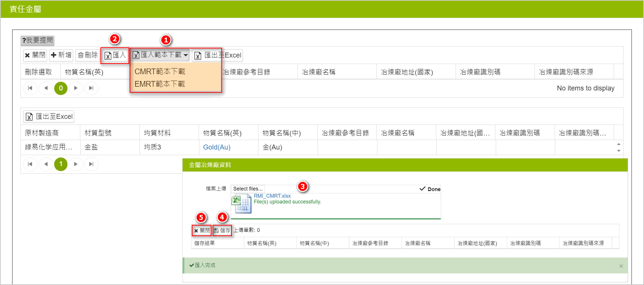Click the 金(Au) cell
Viewport: 644px width, 285px height.
(288, 147)
